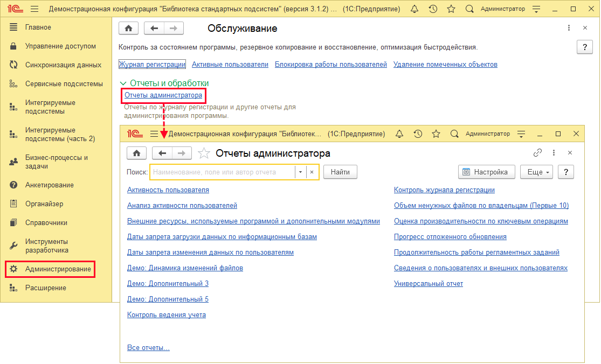The height and width of the screenshot is (364, 601).
Task: Click forward arrow in Отчеты администратора window
Action: pyautogui.click(x=182, y=153)
